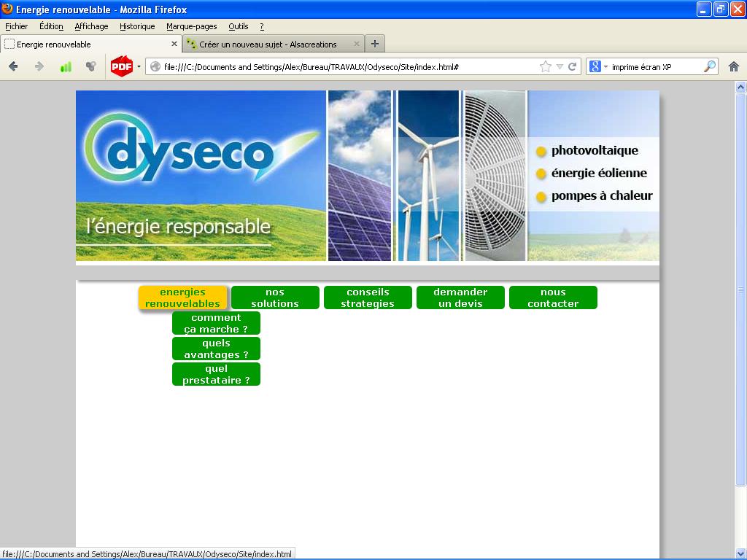Click the Firefox logo in title bar
The height and width of the screenshot is (560, 747).
7,9
